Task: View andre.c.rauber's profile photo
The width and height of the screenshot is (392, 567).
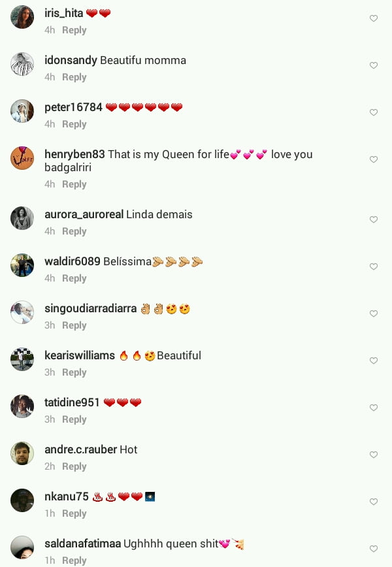Action: click(22, 453)
